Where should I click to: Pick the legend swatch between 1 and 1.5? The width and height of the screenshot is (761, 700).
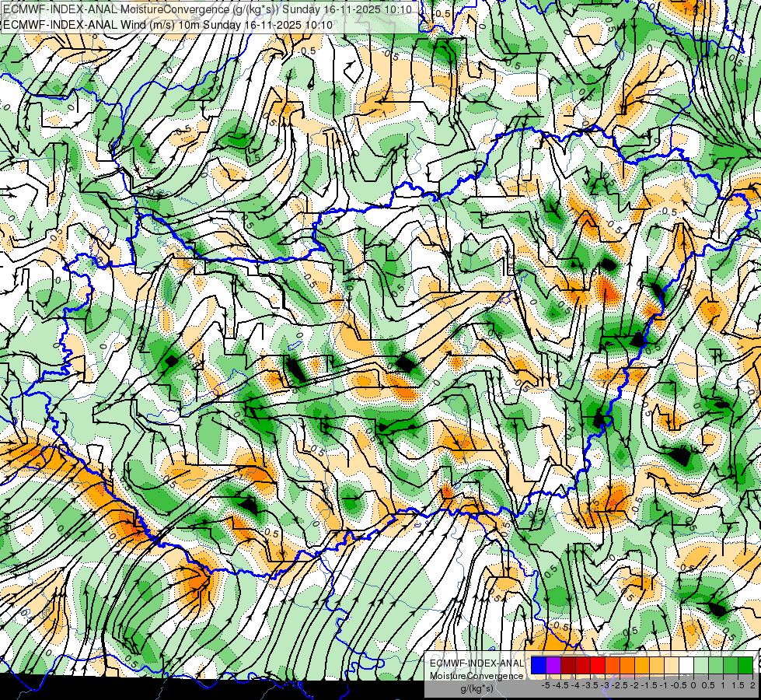click(x=731, y=666)
